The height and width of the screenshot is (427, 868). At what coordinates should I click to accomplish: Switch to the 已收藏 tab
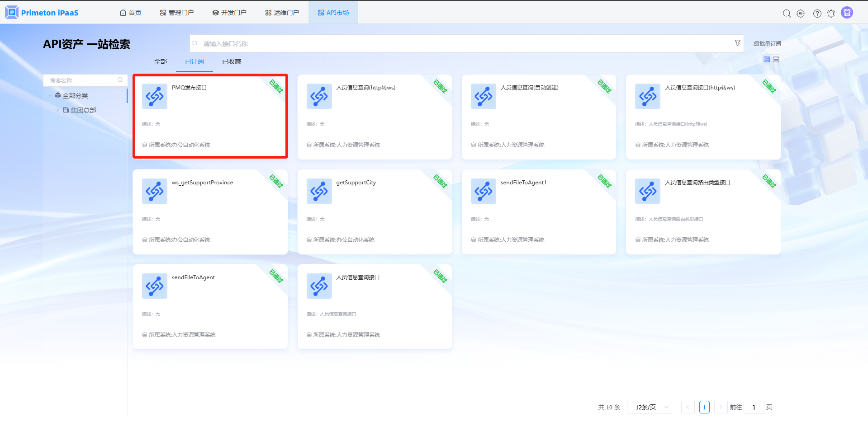(232, 61)
